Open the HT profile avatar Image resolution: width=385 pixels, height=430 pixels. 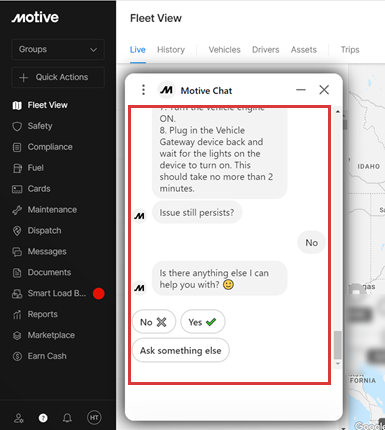[x=94, y=418]
